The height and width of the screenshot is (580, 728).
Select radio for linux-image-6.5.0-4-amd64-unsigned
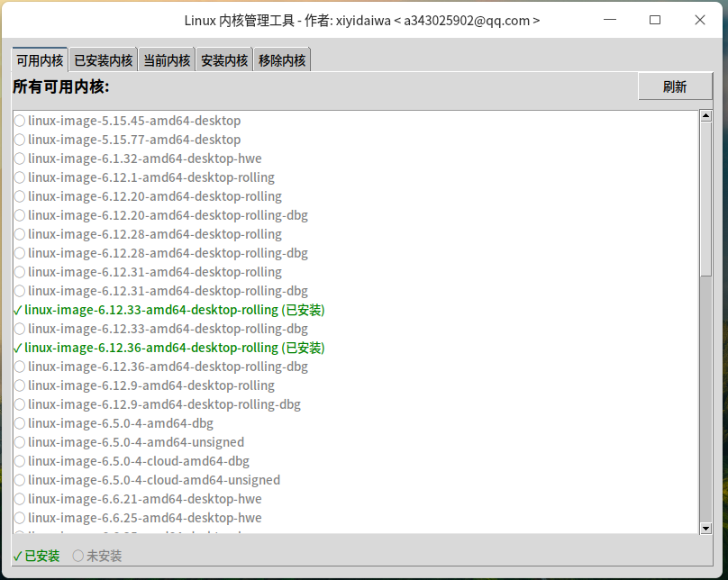(20, 443)
